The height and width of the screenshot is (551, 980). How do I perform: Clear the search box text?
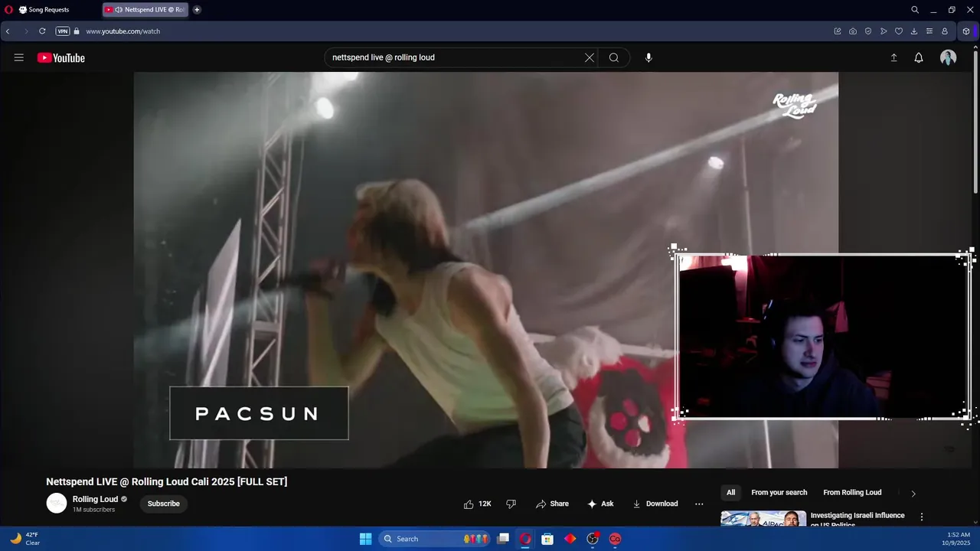click(x=590, y=57)
